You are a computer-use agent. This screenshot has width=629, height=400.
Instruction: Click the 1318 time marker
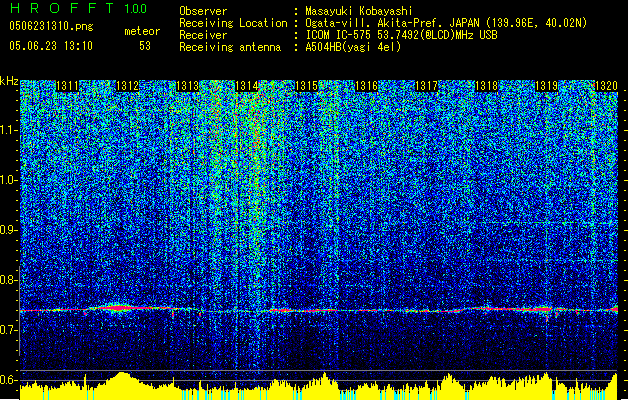tap(486, 86)
